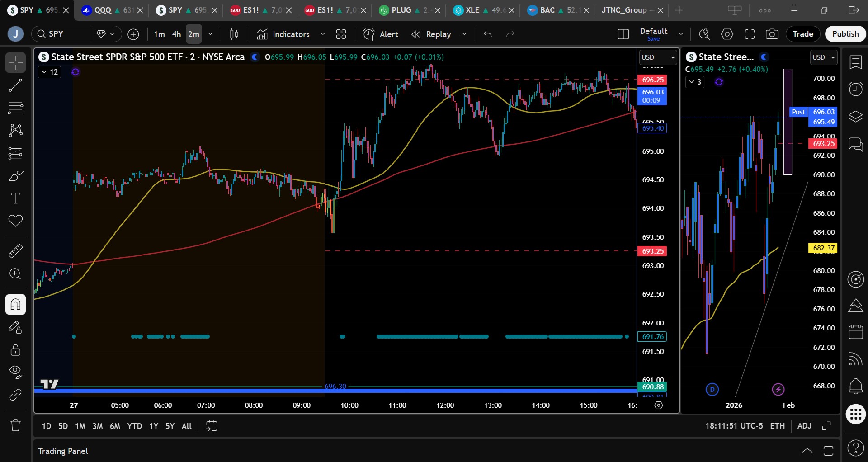
Task: Select the trend line drawing tool
Action: point(15,85)
